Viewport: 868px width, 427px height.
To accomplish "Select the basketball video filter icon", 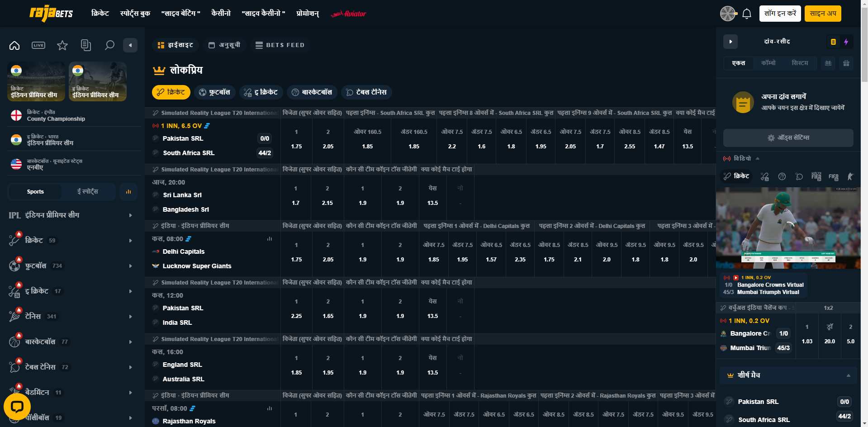I will coord(782,176).
